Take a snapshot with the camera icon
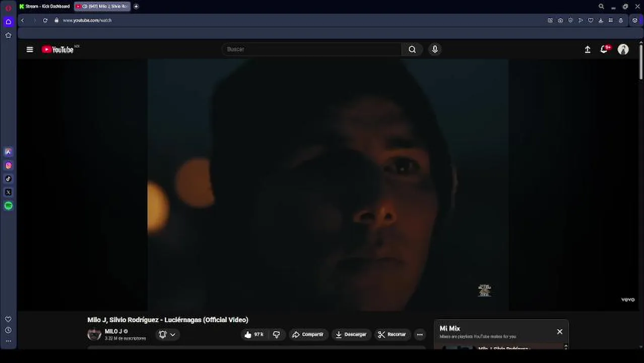The height and width of the screenshot is (363, 644). coord(560,20)
